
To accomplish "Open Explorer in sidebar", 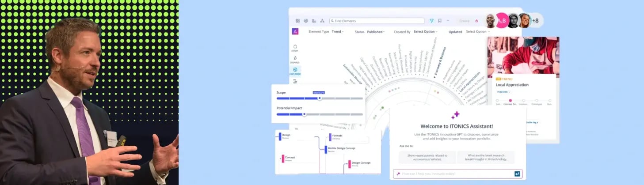I will pos(295,71).
